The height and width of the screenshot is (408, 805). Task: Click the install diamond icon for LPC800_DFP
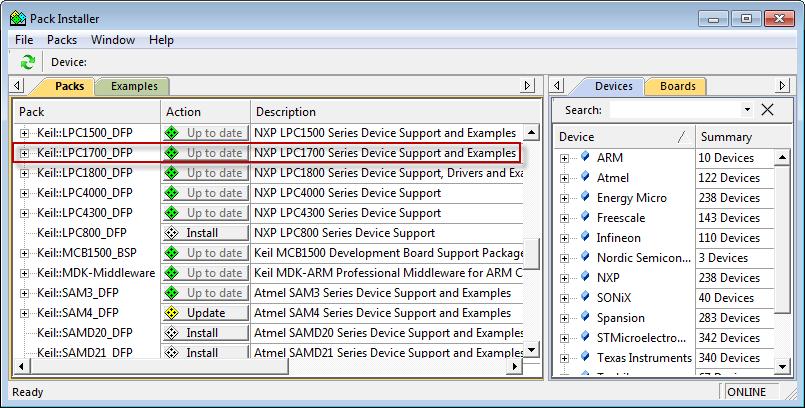(172, 233)
